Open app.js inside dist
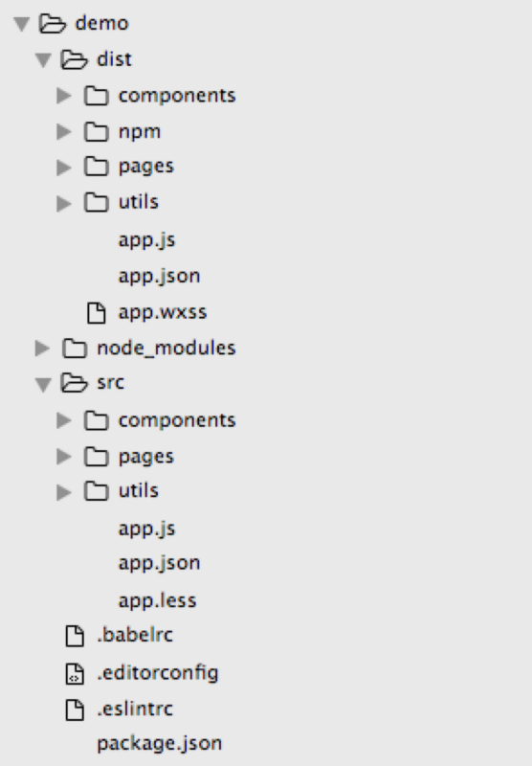Screen dimensions: 532x766 tap(147, 240)
